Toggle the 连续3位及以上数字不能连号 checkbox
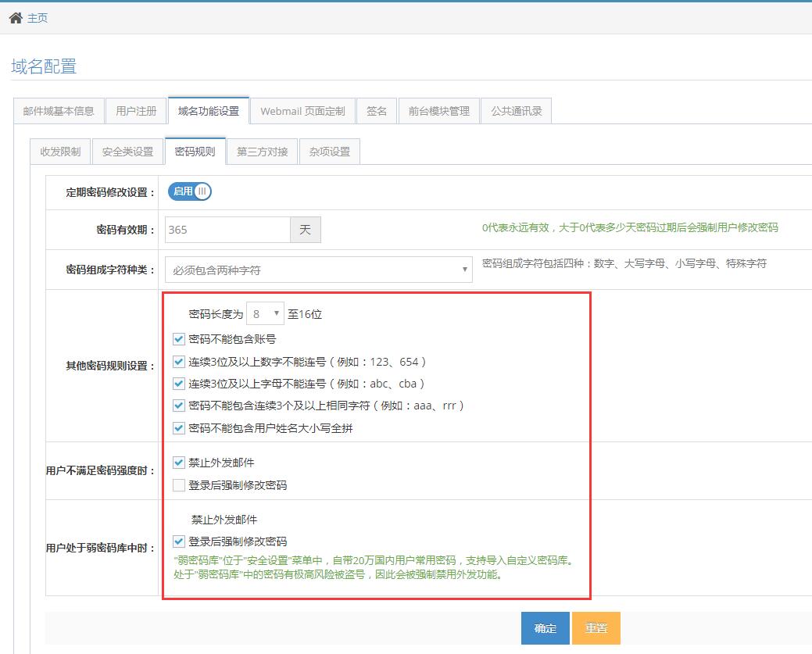 179,362
